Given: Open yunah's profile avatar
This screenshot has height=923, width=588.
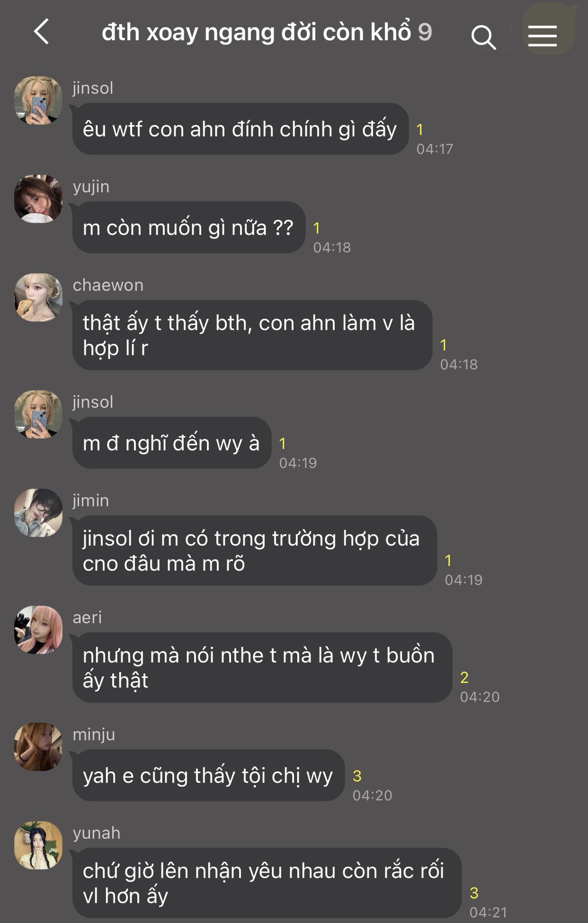Looking at the screenshot, I should click(38, 845).
